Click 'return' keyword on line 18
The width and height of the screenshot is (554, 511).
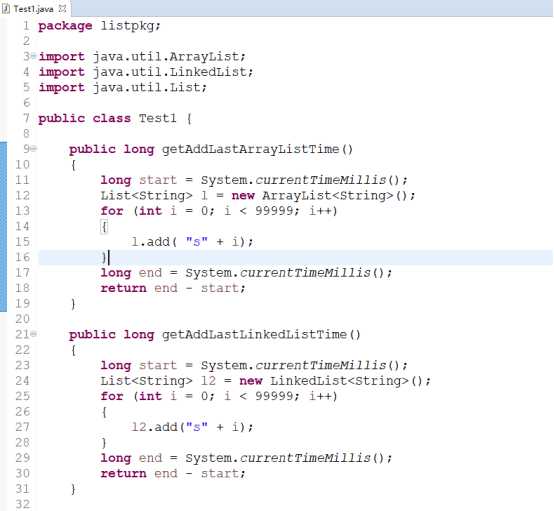pyautogui.click(x=123, y=288)
